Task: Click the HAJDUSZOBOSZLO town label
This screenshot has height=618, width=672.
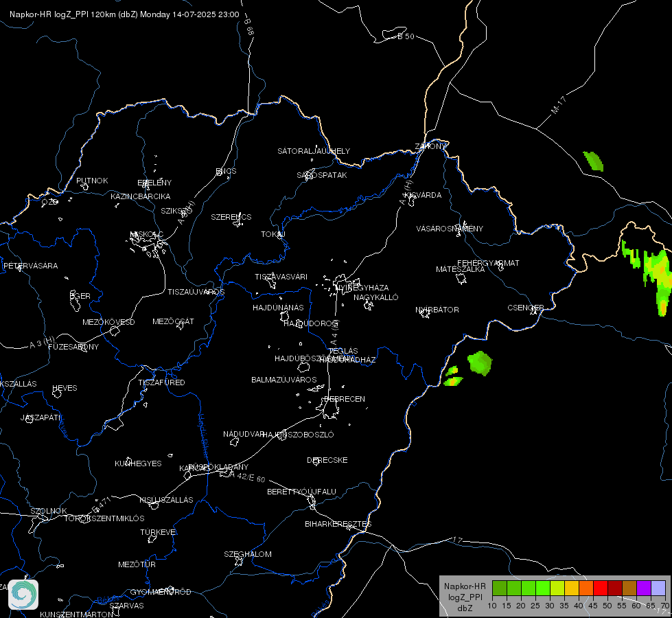Action: pos(298,435)
